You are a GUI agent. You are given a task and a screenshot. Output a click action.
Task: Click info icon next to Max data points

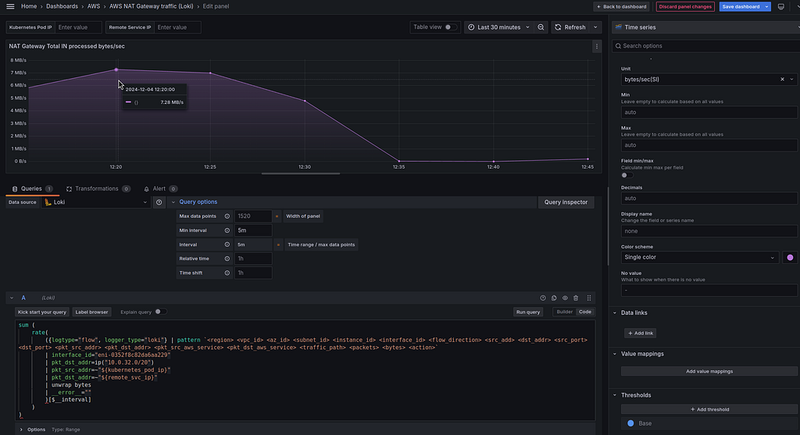(227, 216)
